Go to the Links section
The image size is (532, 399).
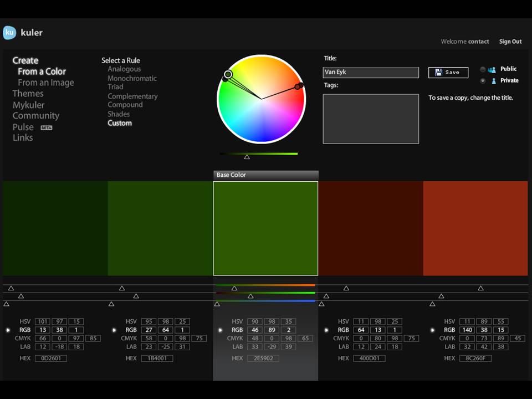23,138
